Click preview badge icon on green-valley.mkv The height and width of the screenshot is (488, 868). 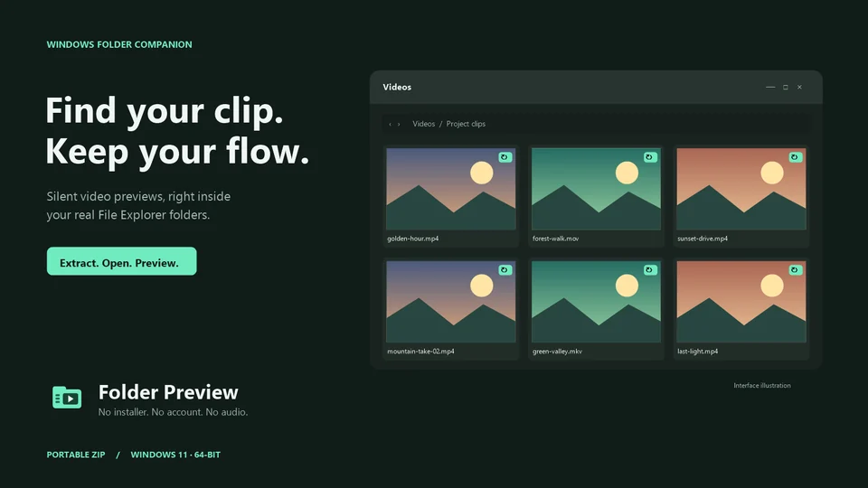pos(650,270)
